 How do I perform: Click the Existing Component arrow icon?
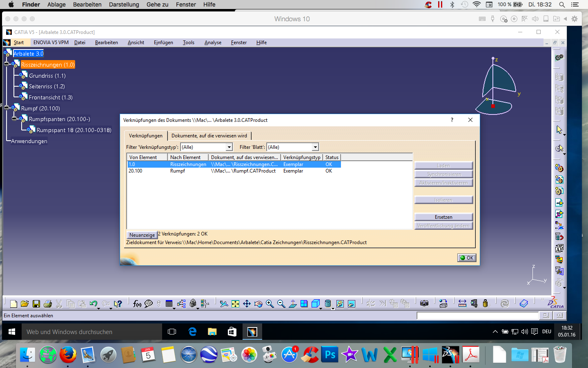point(559,202)
